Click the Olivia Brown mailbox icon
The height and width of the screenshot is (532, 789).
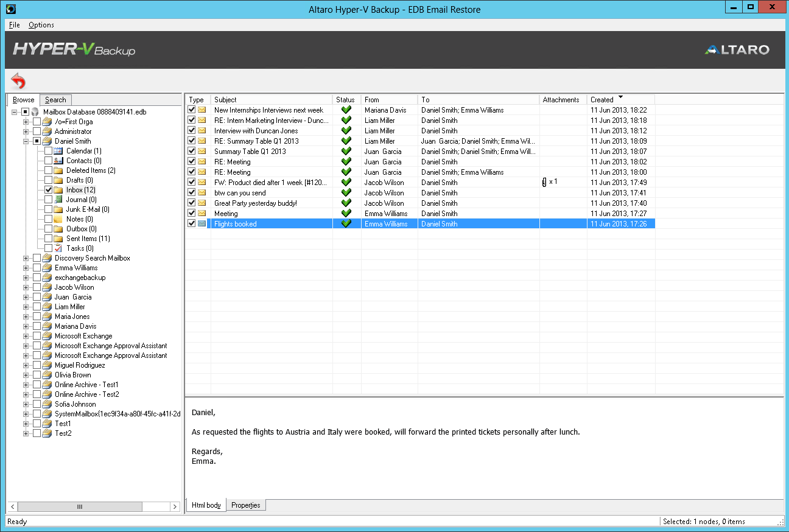click(x=47, y=375)
